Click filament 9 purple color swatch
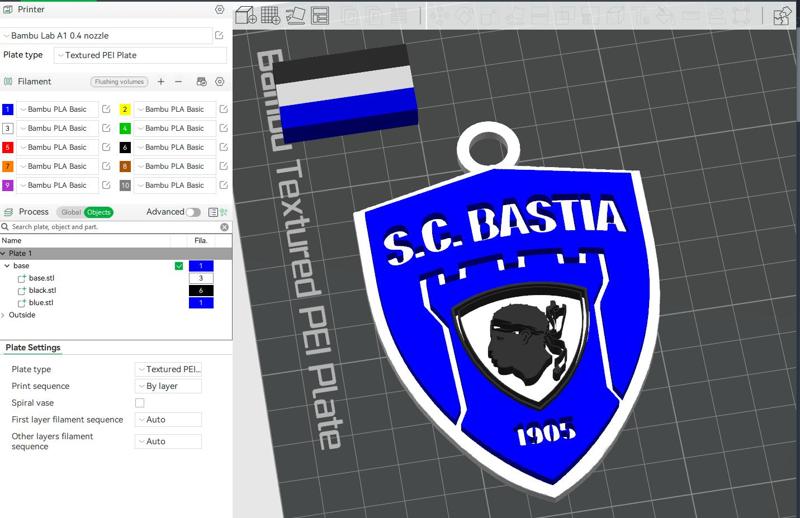Screen dimensions: 800x518 (8, 185)
